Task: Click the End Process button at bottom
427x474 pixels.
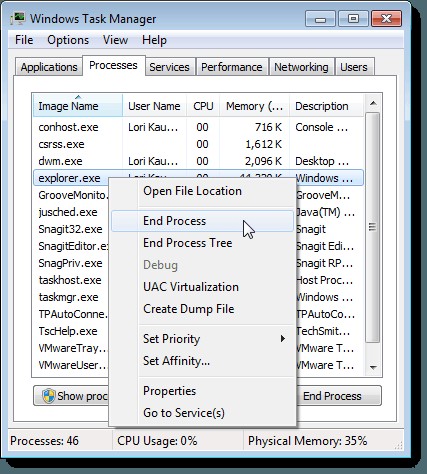Action: click(338, 396)
